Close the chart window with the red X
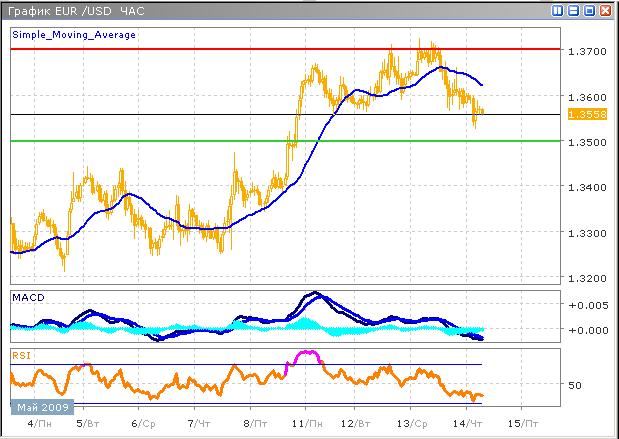 [x=606, y=10]
